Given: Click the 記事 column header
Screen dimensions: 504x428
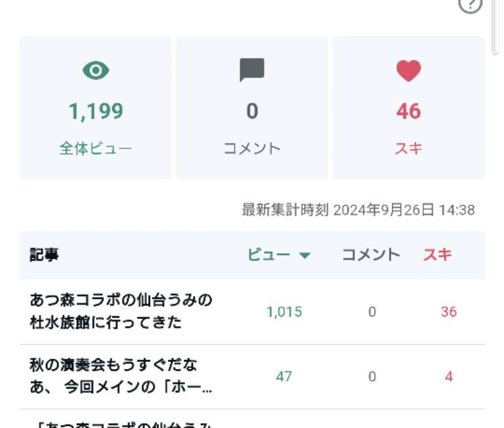Looking at the screenshot, I should tap(44, 255).
